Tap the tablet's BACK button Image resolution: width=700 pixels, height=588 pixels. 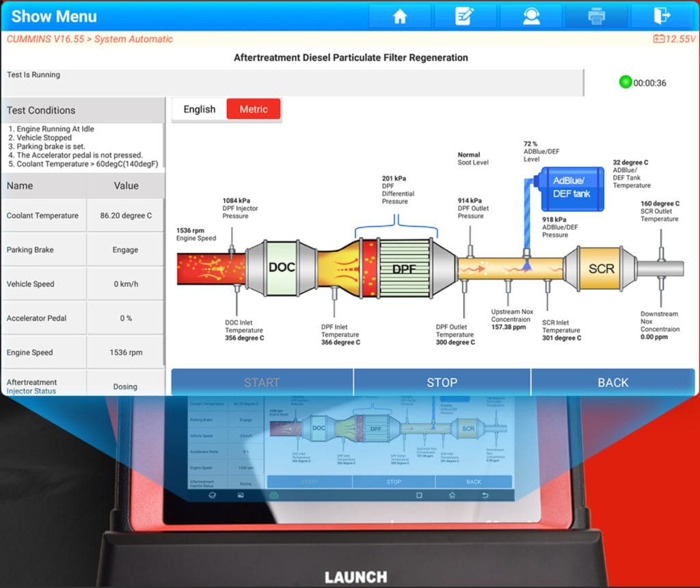point(474,482)
